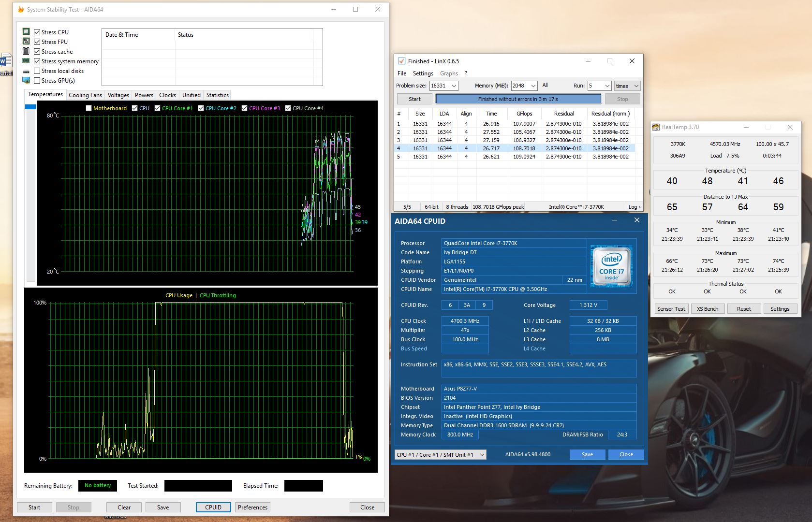The width and height of the screenshot is (812, 522).
Task: Toggle the Stress FPU checkbox
Action: (37, 42)
